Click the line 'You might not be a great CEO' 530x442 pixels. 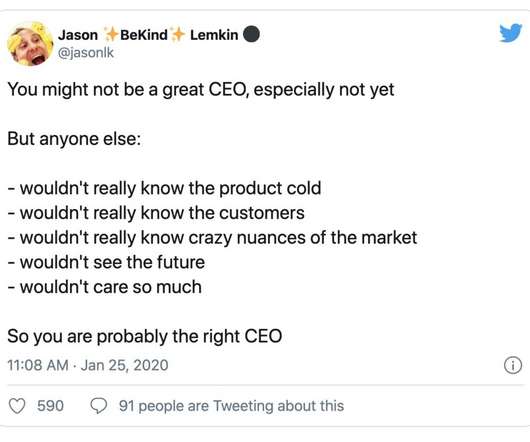tap(201, 90)
